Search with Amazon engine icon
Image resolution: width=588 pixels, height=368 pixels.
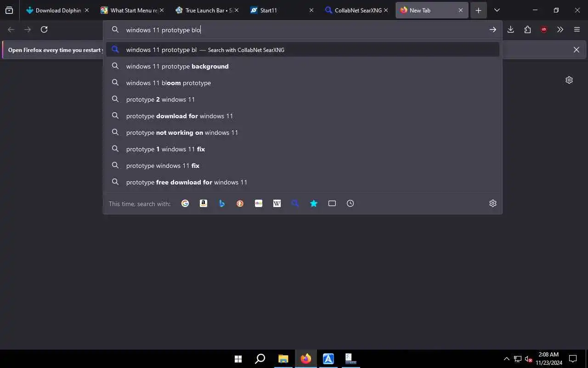(x=204, y=203)
